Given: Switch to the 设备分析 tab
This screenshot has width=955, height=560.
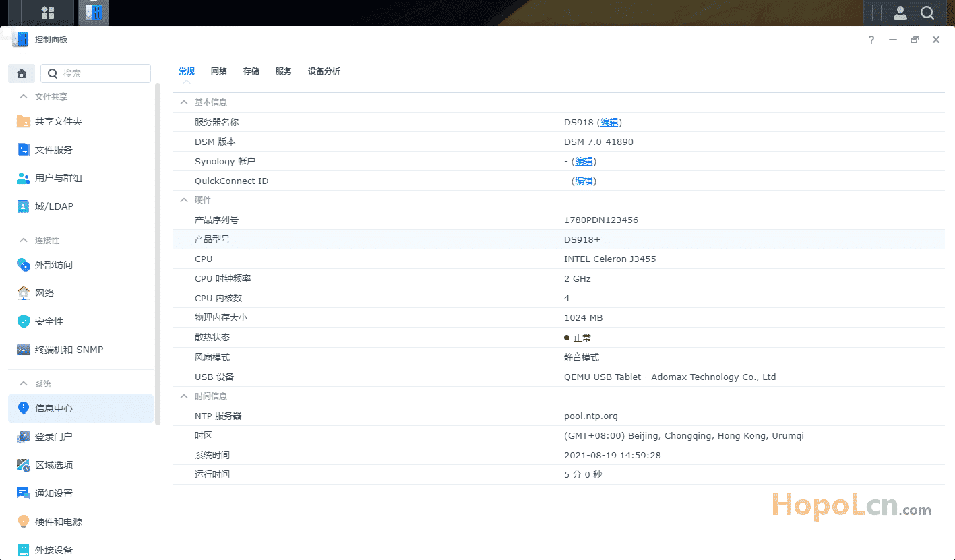Looking at the screenshot, I should click(324, 71).
